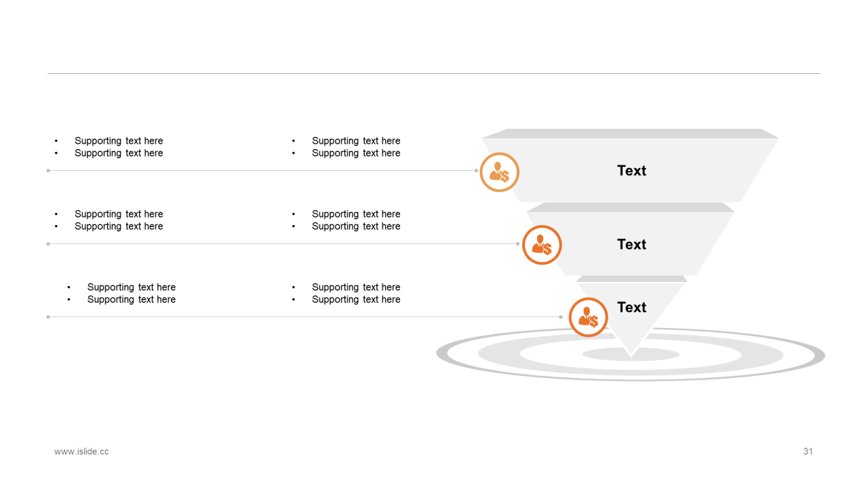Open the www.islide.cc link
The width and height of the screenshot is (868, 488).
click(81, 451)
